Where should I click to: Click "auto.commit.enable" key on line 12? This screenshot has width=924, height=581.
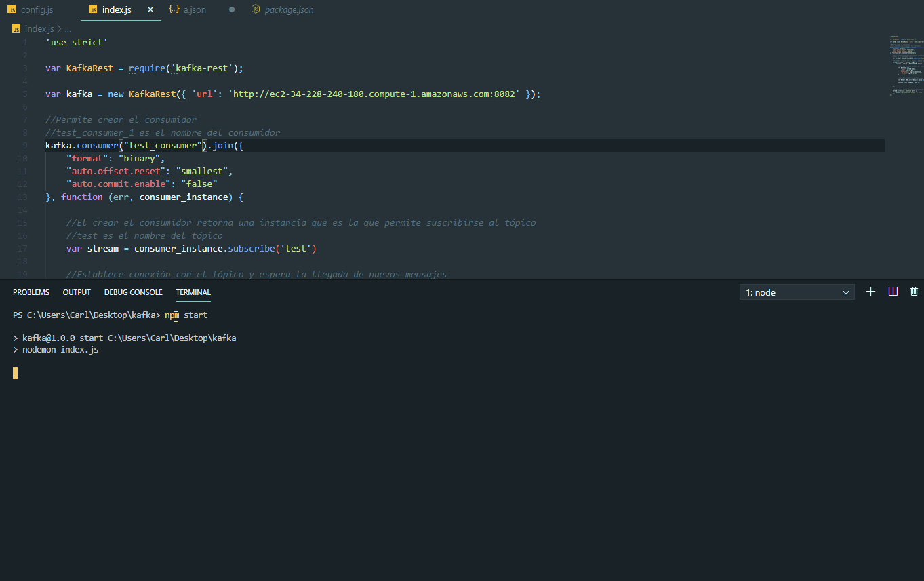tap(119, 184)
